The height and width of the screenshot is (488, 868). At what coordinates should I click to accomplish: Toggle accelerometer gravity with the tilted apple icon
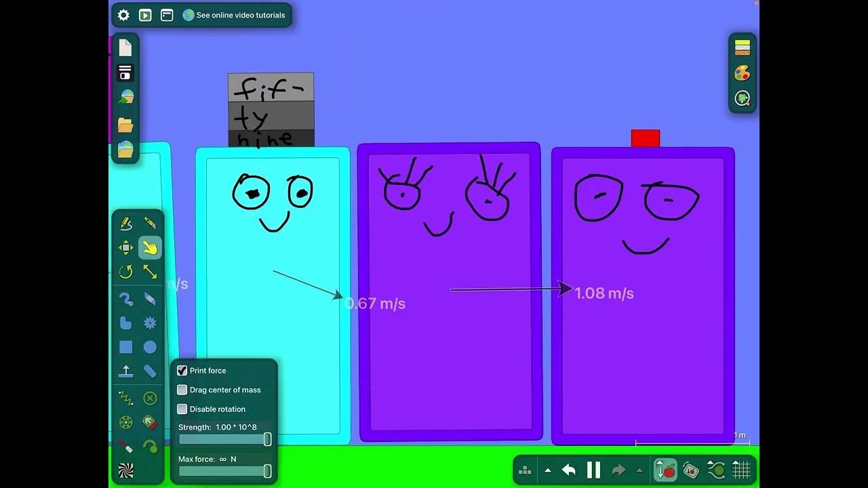coord(690,470)
